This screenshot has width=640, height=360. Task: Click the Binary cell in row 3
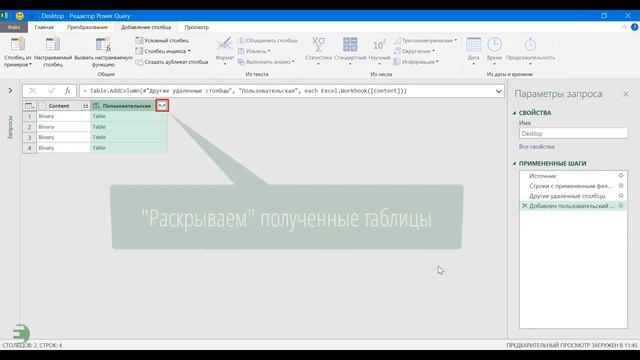[63, 137]
